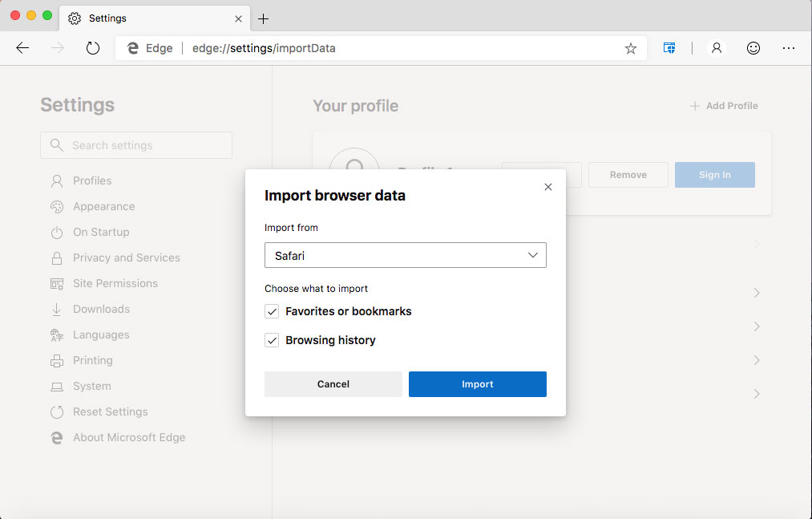This screenshot has height=519, width=812.
Task: Open the Import from dropdown showing Safari
Action: pos(406,255)
